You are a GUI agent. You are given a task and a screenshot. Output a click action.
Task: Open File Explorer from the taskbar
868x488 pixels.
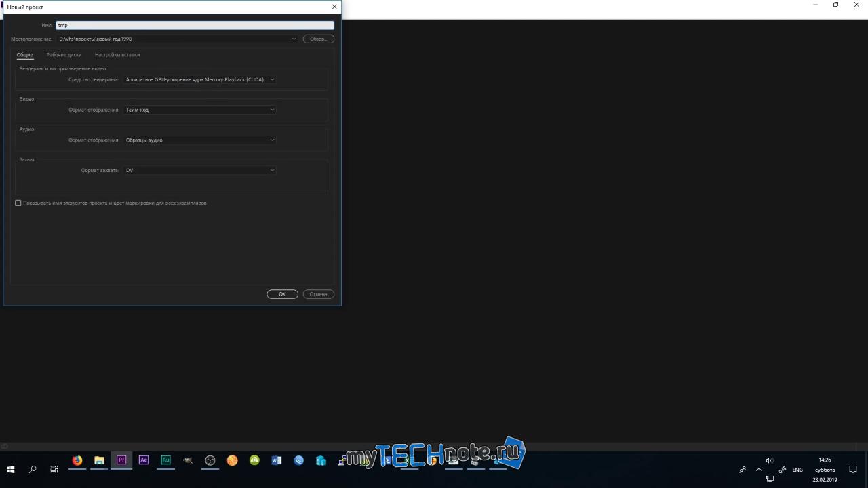(x=99, y=460)
